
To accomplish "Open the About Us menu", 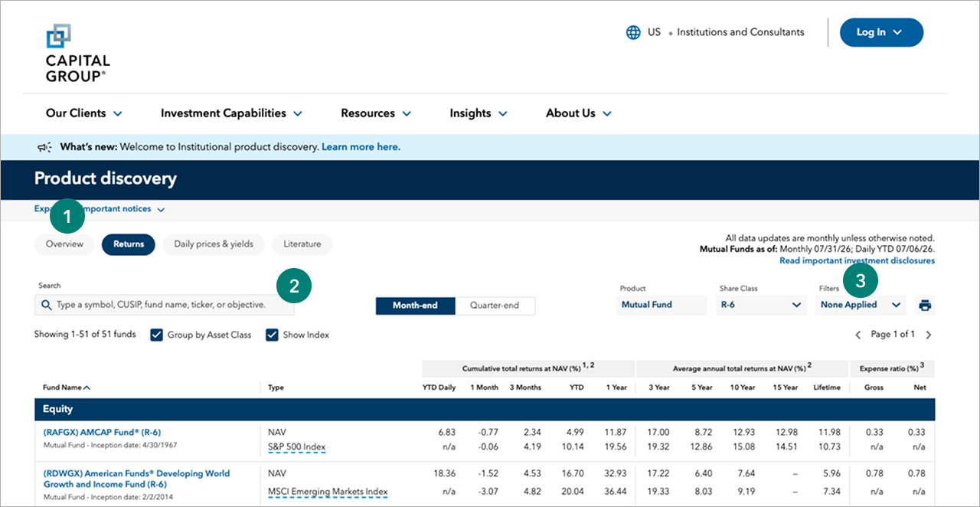I will point(579,113).
